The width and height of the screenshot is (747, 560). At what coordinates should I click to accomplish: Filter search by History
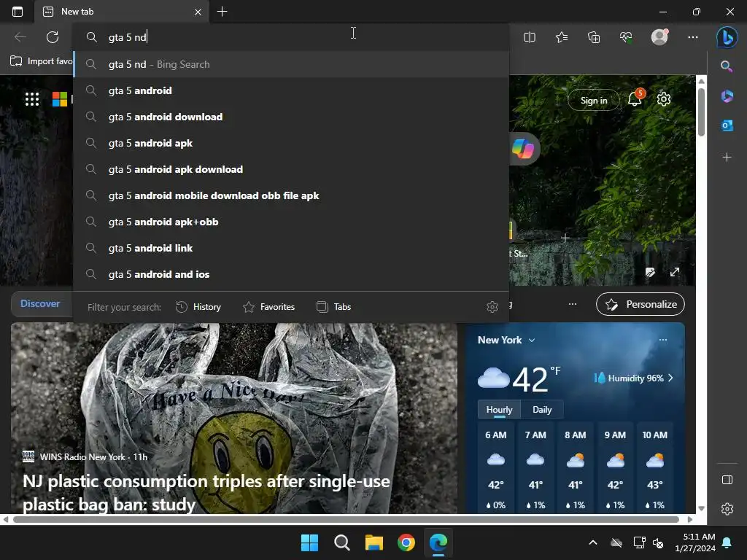[198, 307]
